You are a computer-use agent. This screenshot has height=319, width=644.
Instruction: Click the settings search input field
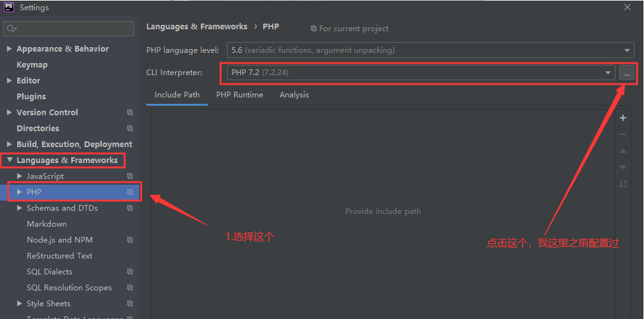69,29
